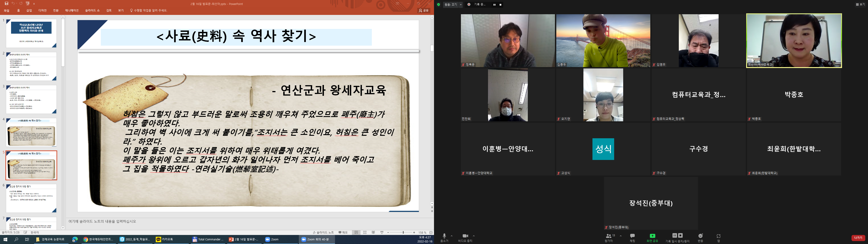Screen dimensions: 868x244
Task: Pause recording in the Zoom bottom toolbar
Action: [x=675, y=236]
